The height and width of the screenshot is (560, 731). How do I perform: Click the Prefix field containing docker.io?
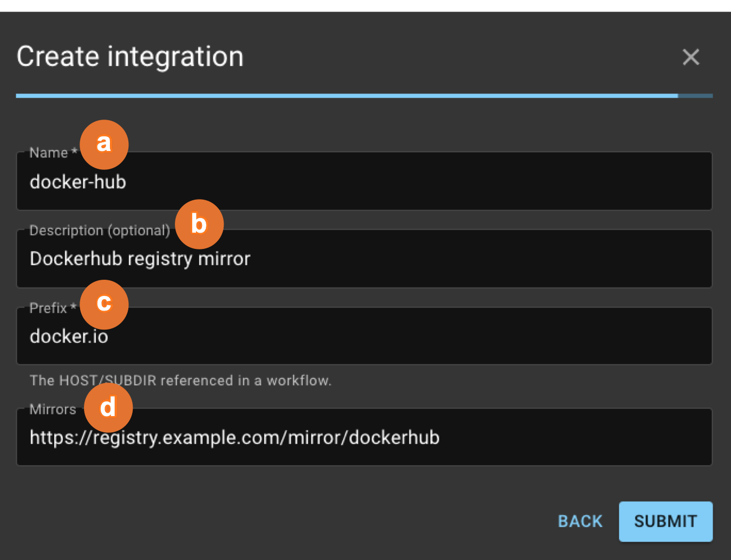click(364, 336)
